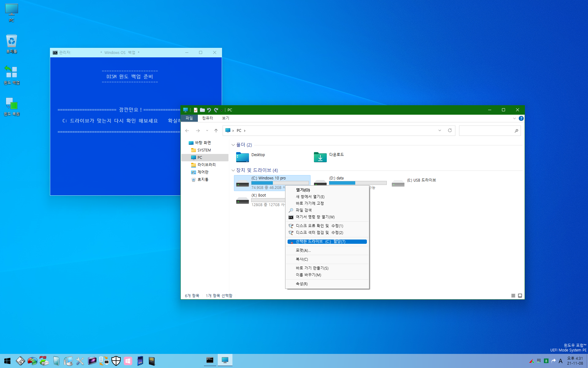Launch the 윈도 복원 desktop shortcut
The height and width of the screenshot is (368, 588).
pos(12,107)
